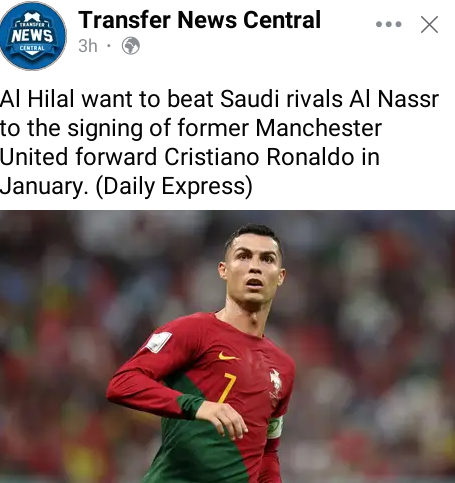
Task: Open the Transfer News Central profile logo
Action: click(33, 36)
